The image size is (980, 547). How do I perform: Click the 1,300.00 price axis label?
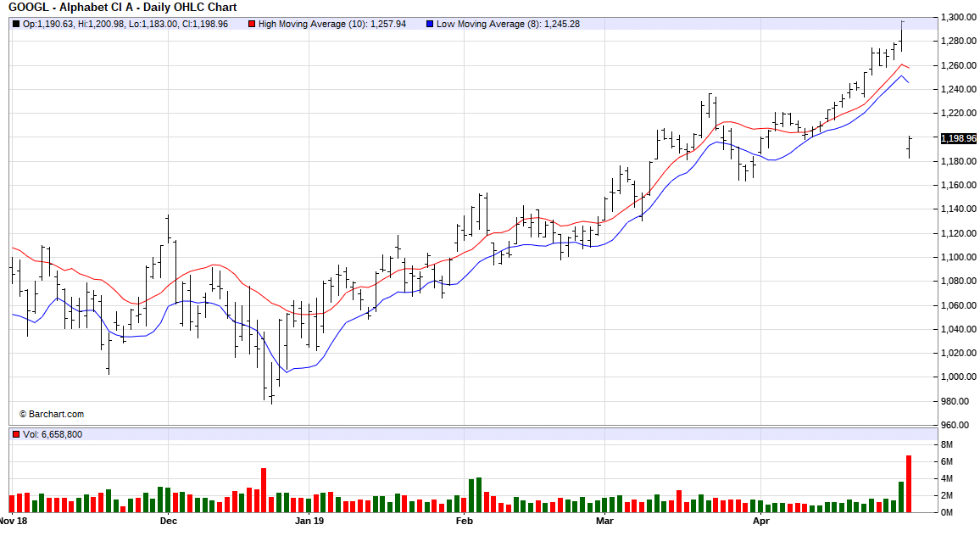click(958, 18)
